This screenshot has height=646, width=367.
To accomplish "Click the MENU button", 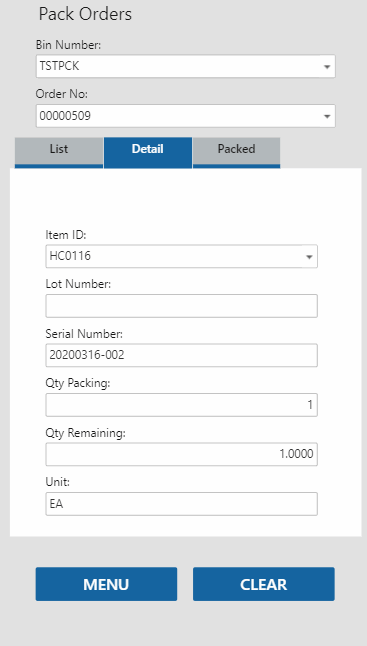I will pyautogui.click(x=106, y=584).
